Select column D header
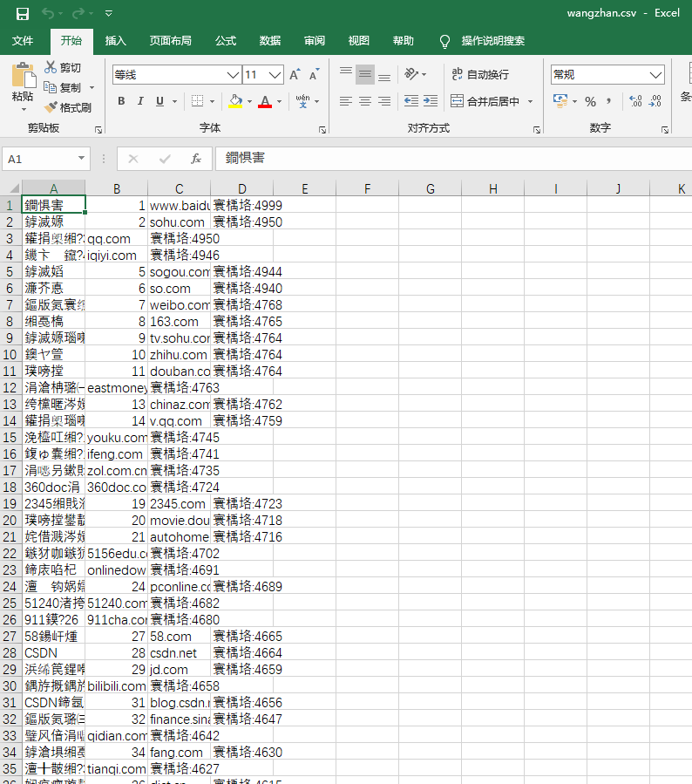The image size is (692, 784). click(241, 188)
